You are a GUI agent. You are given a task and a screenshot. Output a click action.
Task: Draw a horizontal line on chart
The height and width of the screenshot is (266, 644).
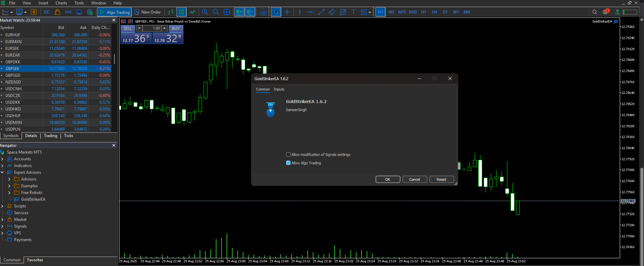[310, 12]
